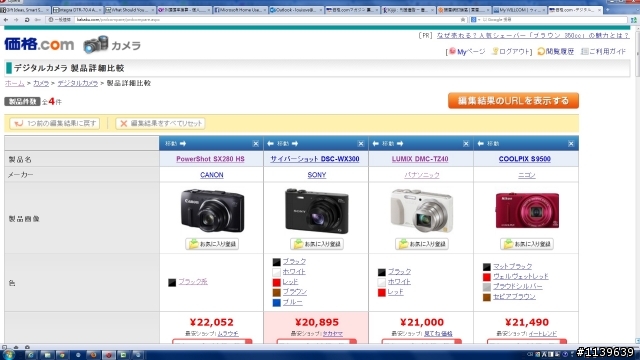Remove the COOLPIX S9500 column
This screenshot has height=360, width=640.
tap(571, 144)
